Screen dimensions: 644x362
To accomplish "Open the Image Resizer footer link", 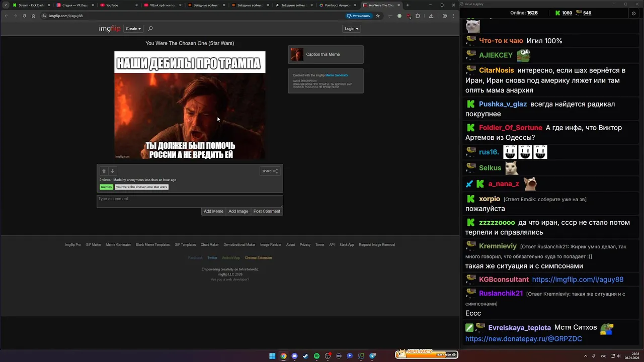I will coord(271,245).
